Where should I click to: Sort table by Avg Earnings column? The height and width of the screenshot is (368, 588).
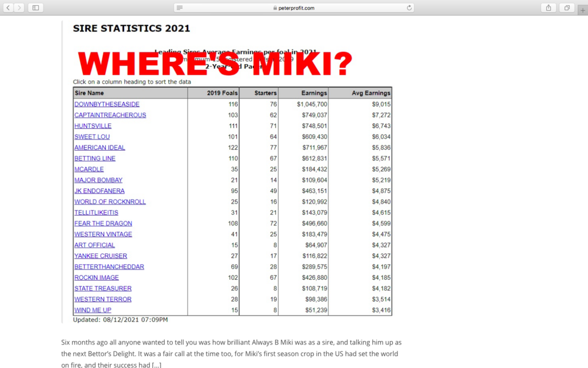coord(370,93)
